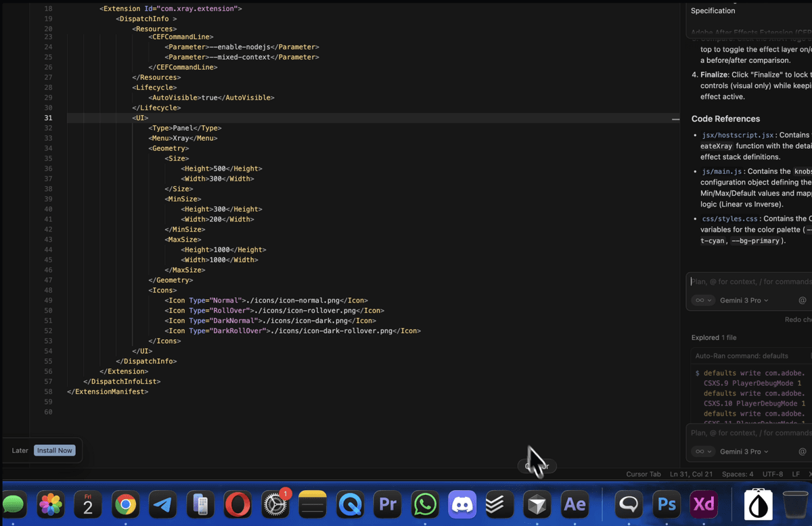
Task: Switch to Discord in the Dock
Action: [x=462, y=504]
